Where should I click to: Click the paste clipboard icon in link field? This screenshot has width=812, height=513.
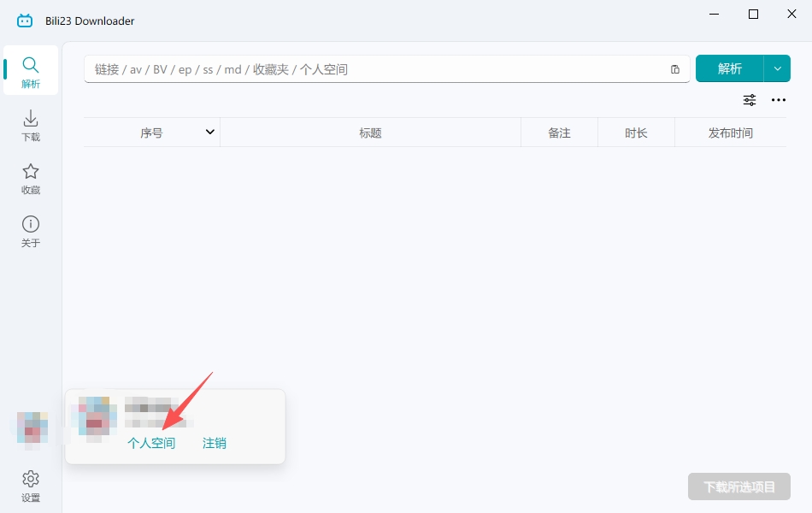click(674, 69)
